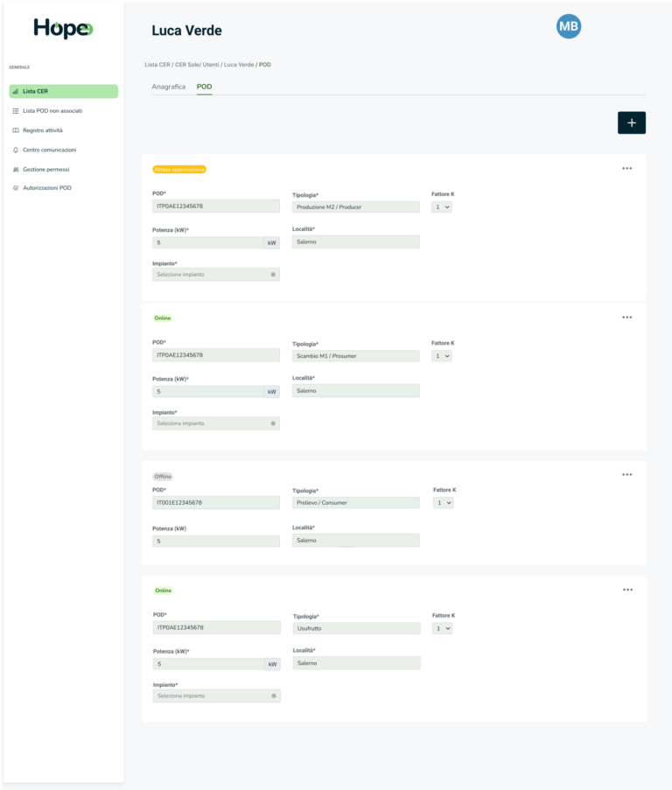Click POD field with IT001E12345678

point(215,503)
